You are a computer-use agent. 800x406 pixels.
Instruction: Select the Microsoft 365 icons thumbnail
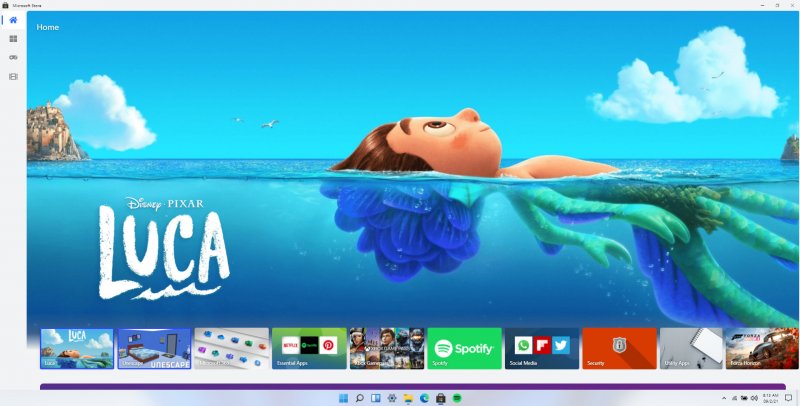click(232, 348)
